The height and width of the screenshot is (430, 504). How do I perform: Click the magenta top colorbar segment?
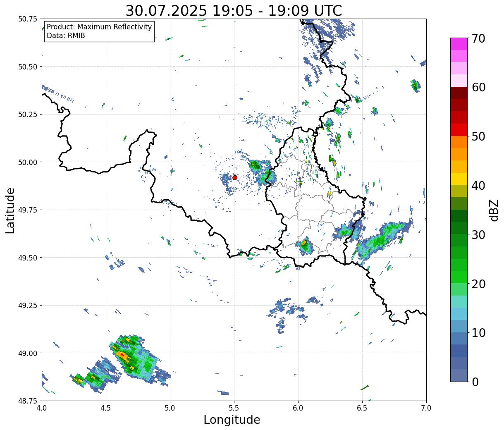[x=459, y=44]
